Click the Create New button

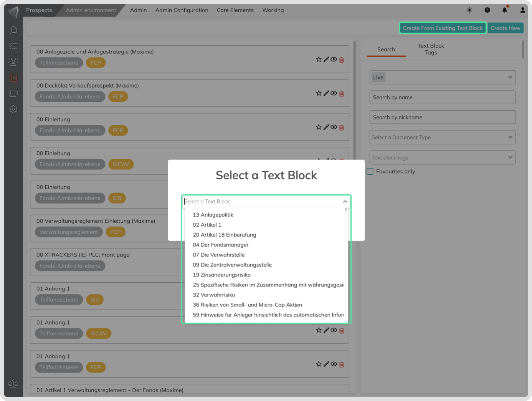[505, 28]
